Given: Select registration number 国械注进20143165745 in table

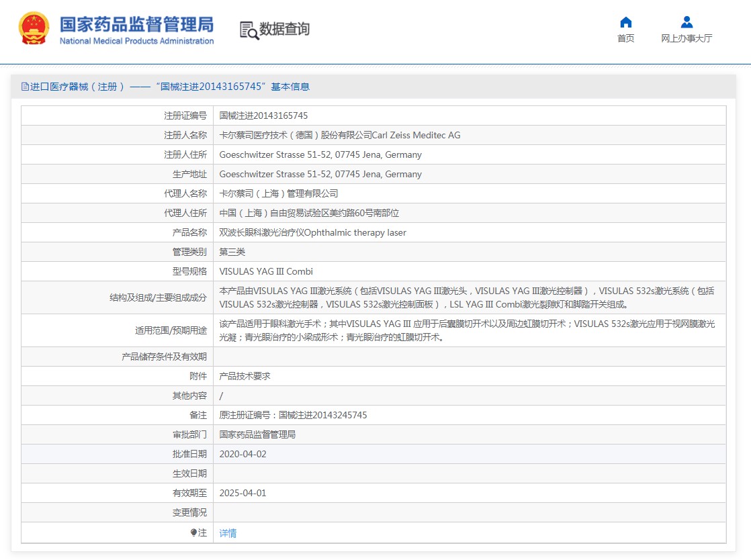Looking at the screenshot, I should [263, 115].
